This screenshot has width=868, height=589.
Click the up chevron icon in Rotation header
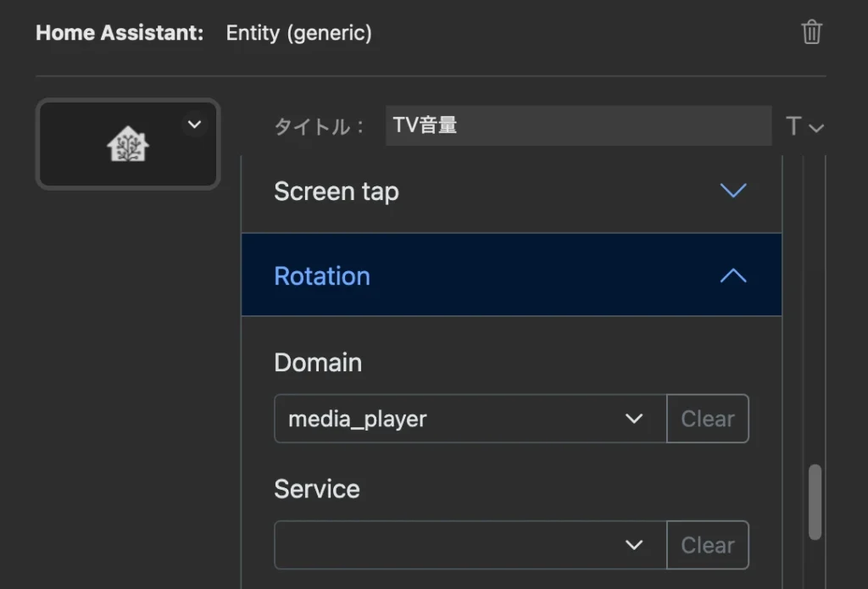pyautogui.click(x=733, y=275)
